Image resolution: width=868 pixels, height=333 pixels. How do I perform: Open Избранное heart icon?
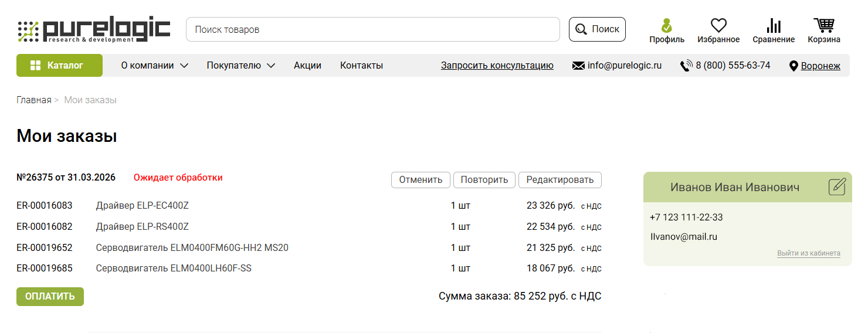(x=718, y=26)
